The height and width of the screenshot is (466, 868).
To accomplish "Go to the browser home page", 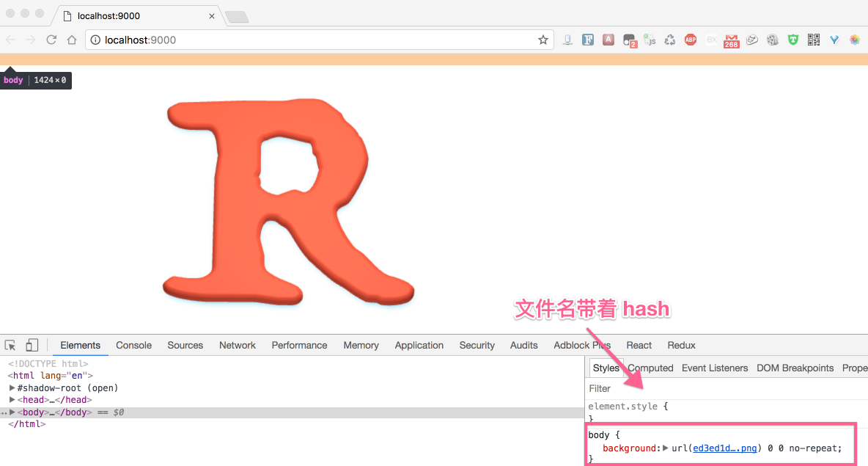I will tap(72, 40).
